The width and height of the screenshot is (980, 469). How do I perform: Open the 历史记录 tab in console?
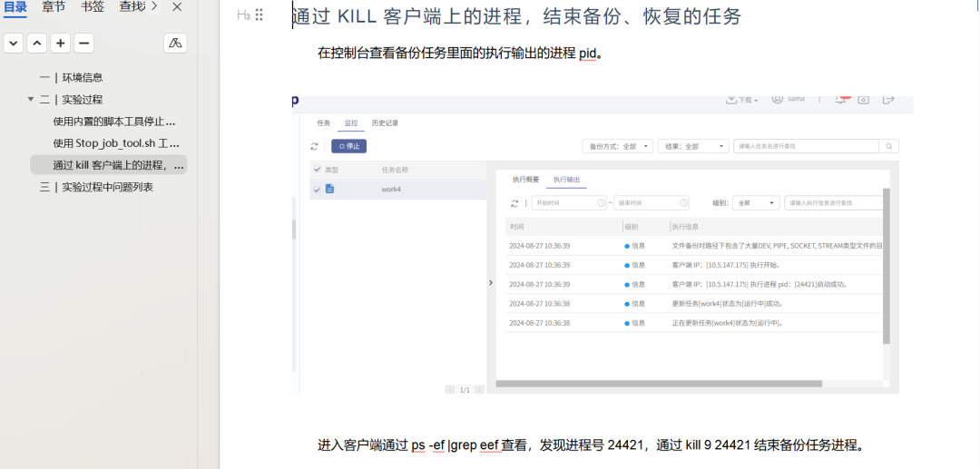coord(385,123)
